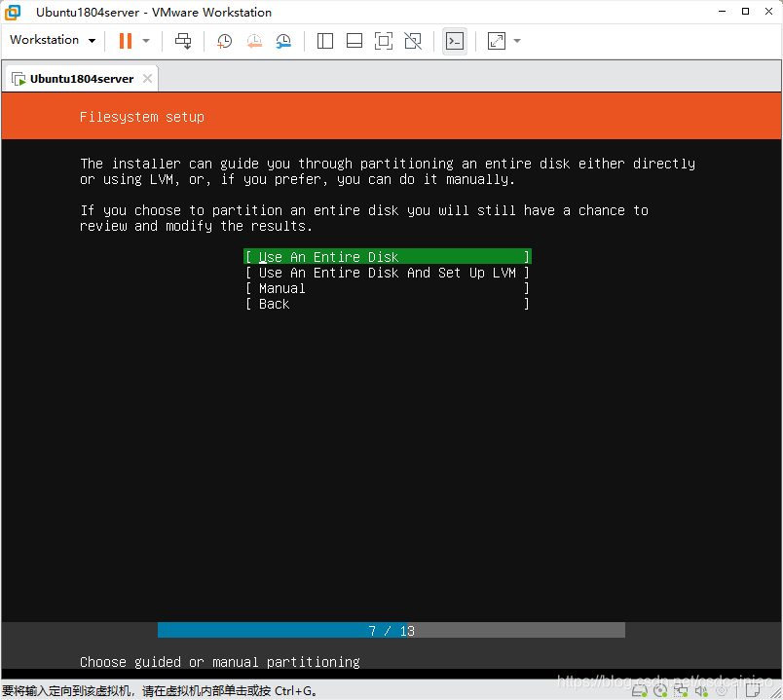783x700 pixels.
Task: Toggle the thumbnail bar view
Action: tap(354, 41)
